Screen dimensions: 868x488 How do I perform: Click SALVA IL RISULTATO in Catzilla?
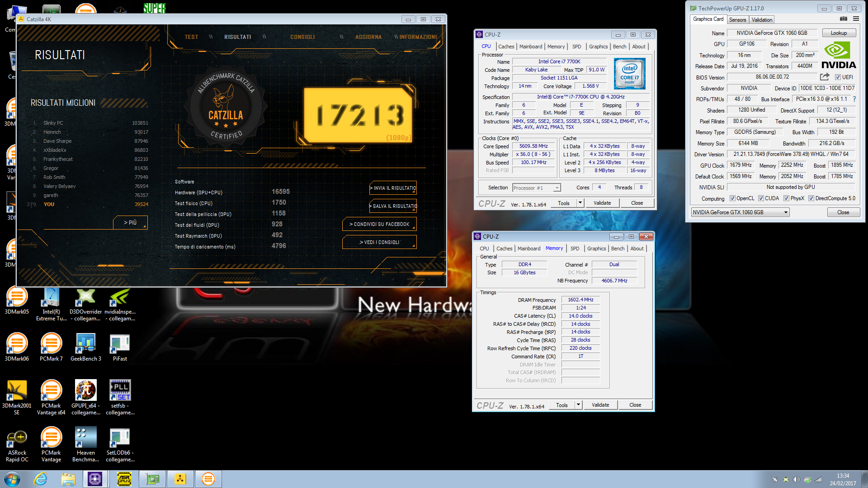click(x=393, y=206)
